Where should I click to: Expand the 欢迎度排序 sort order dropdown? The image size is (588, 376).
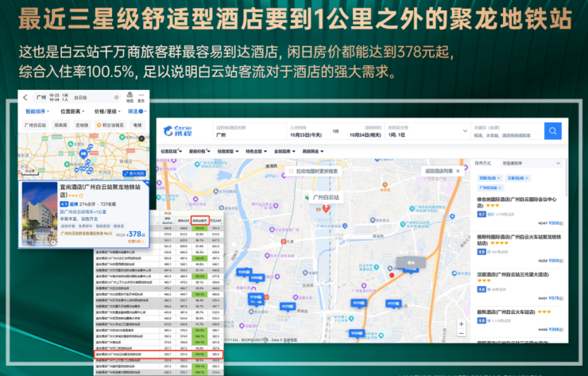[532, 163]
